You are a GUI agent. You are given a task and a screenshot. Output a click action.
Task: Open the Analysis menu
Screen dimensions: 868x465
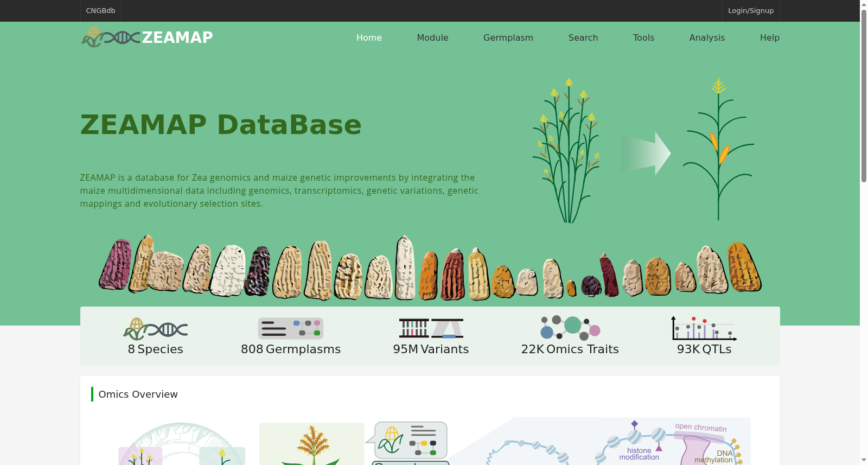[x=707, y=37]
